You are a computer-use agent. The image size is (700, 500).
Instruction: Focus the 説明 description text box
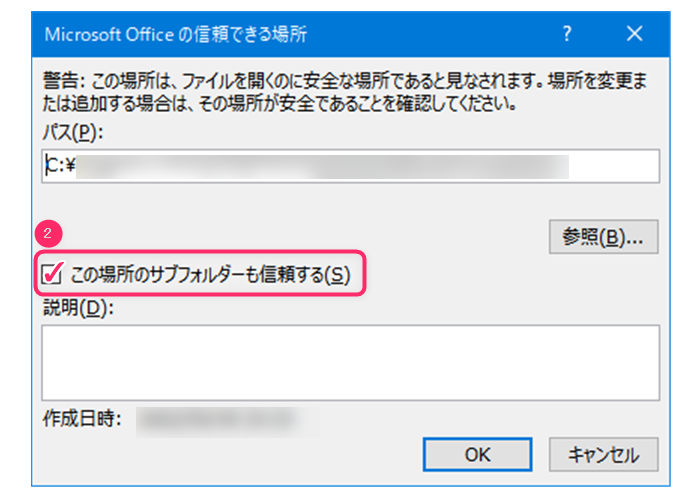pyautogui.click(x=350, y=361)
